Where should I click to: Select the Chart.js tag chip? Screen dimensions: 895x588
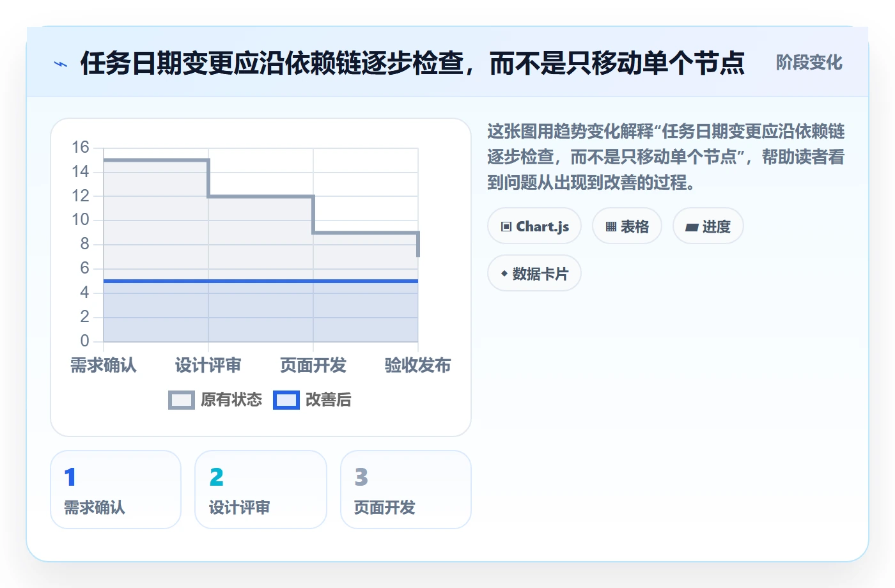coord(534,226)
